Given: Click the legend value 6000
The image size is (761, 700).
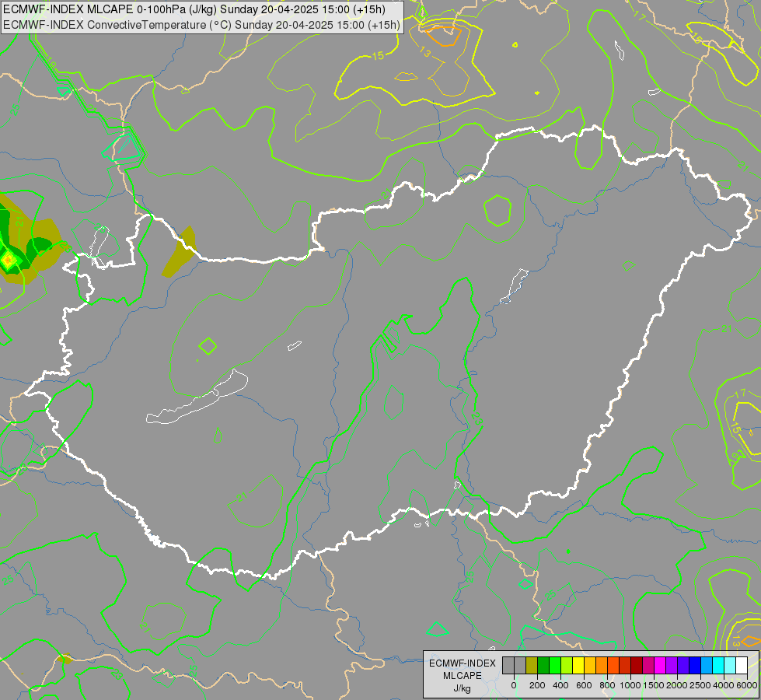Looking at the screenshot, I should tap(747, 685).
